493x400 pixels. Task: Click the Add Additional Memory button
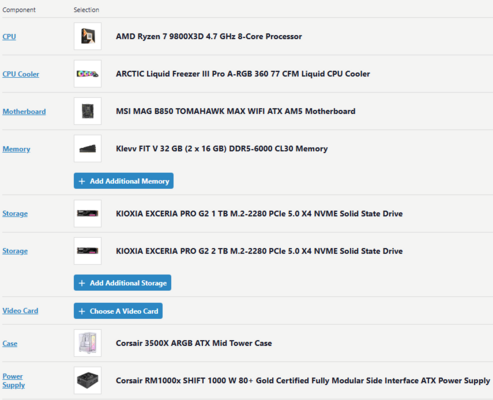coord(124,181)
